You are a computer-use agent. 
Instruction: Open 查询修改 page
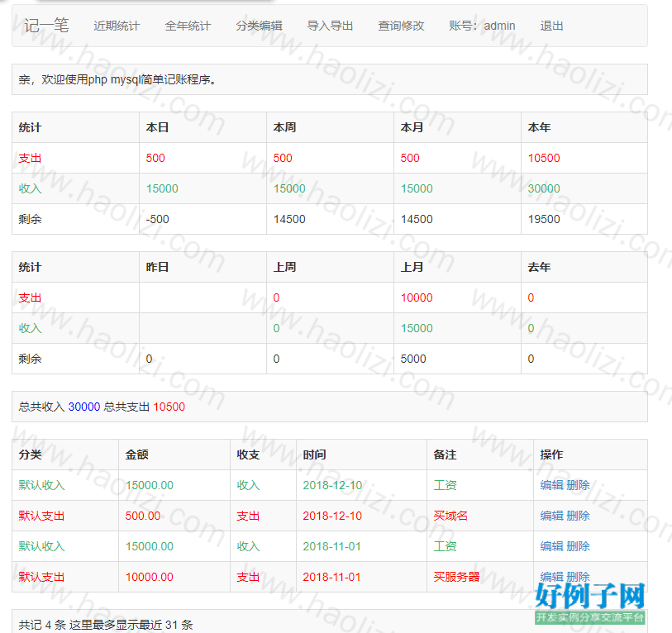pyautogui.click(x=401, y=26)
